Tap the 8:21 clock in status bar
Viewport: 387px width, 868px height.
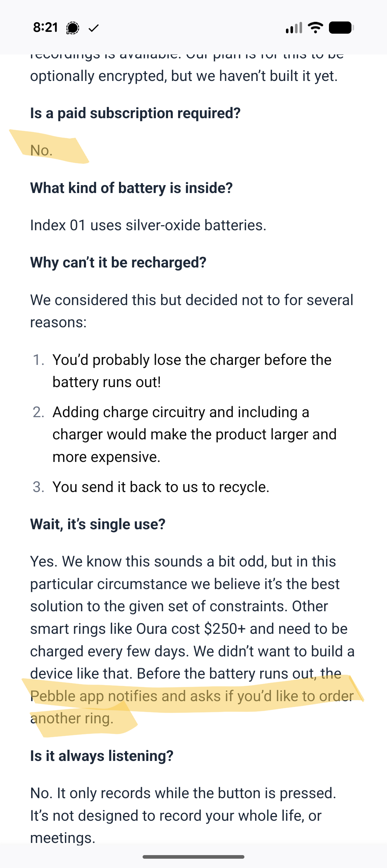46,28
